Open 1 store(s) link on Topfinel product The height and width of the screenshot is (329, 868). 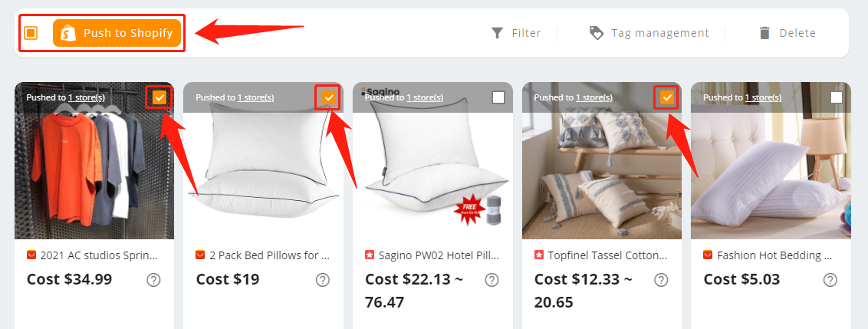[x=594, y=97]
